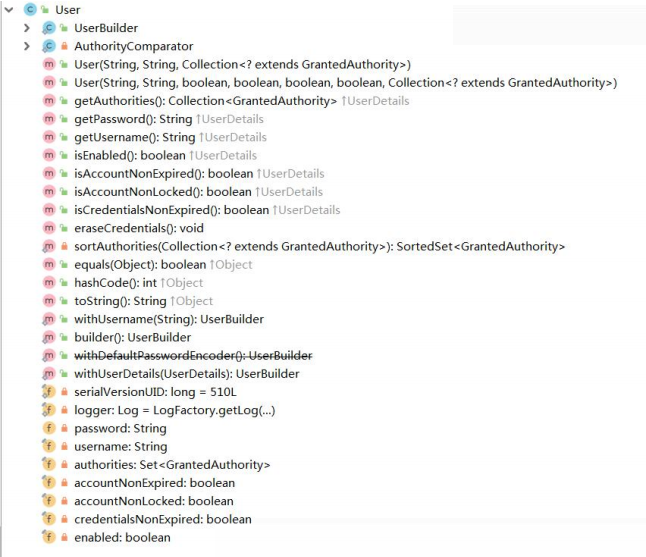646x557 pixels.
Task: Select username: String field
Action: [121, 446]
